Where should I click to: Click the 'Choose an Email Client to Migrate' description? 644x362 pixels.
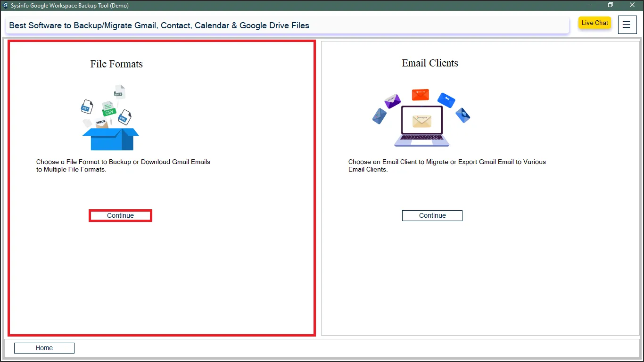pos(447,165)
